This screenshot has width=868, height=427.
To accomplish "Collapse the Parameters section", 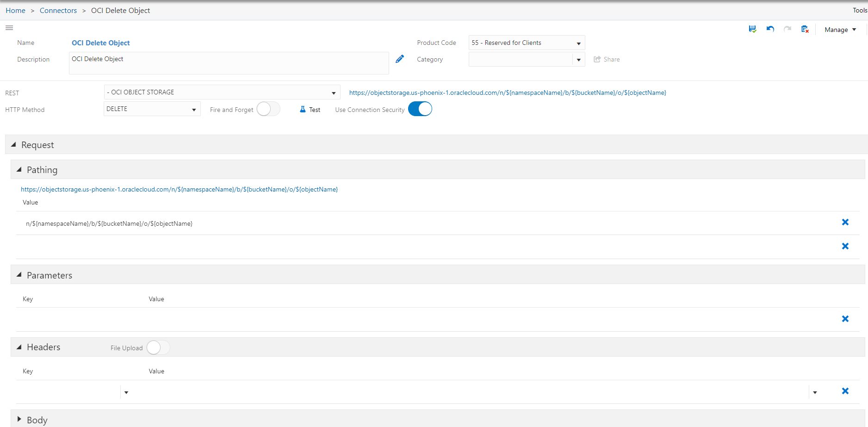I will coord(19,275).
